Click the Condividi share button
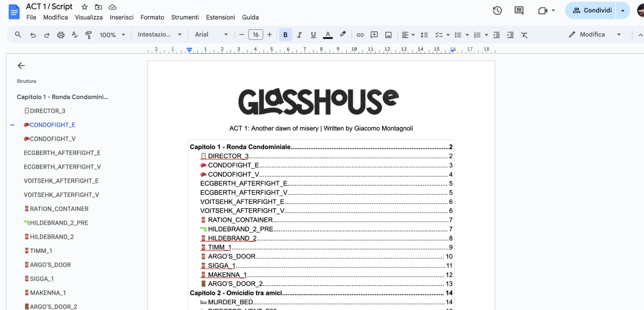 pos(591,11)
